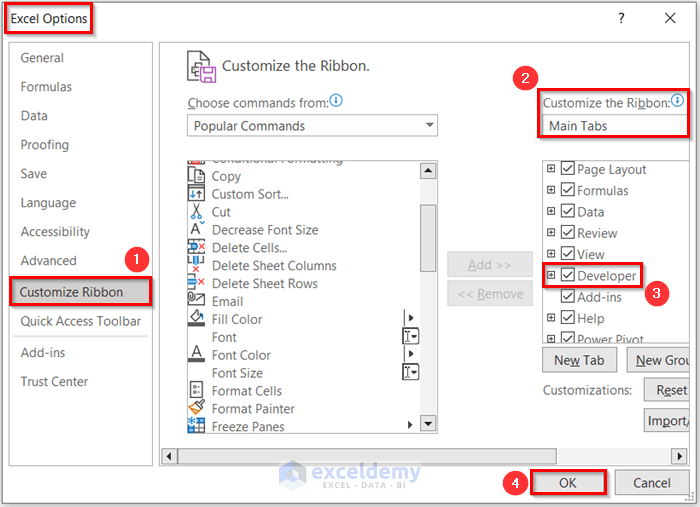The width and height of the screenshot is (700, 507).
Task: Expand the View tree node
Action: pos(551,254)
